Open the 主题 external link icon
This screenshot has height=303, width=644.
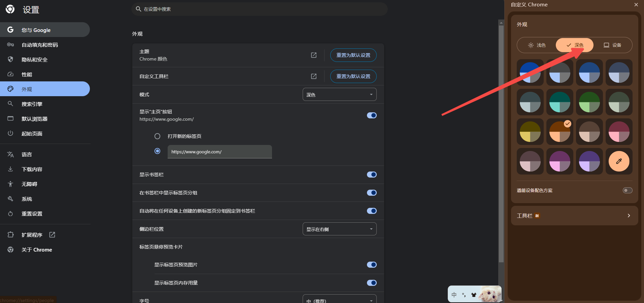(x=314, y=55)
